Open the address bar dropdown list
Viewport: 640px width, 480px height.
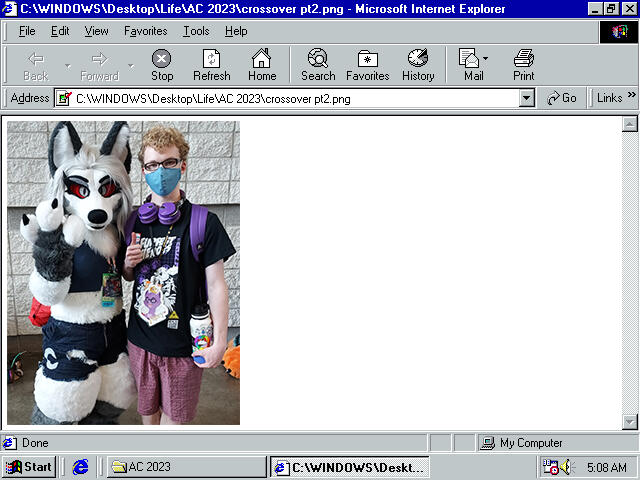(x=527, y=98)
